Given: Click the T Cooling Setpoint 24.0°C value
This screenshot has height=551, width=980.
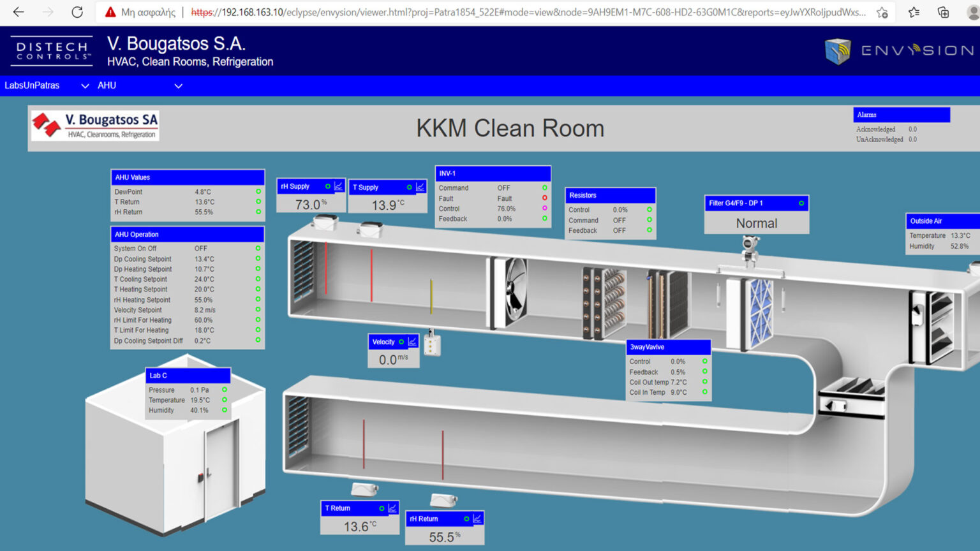Looking at the screenshot, I should [x=204, y=279].
